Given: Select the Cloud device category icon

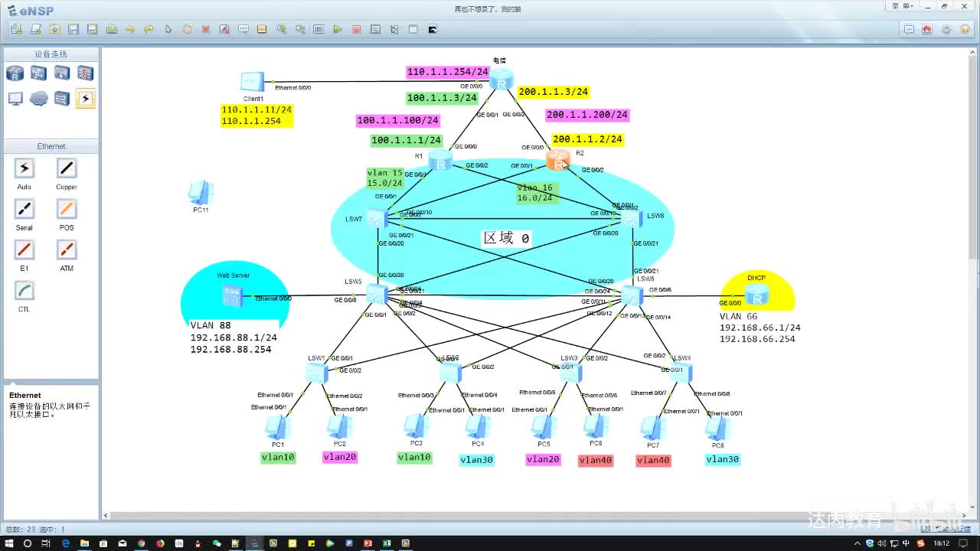Looking at the screenshot, I should (x=38, y=99).
